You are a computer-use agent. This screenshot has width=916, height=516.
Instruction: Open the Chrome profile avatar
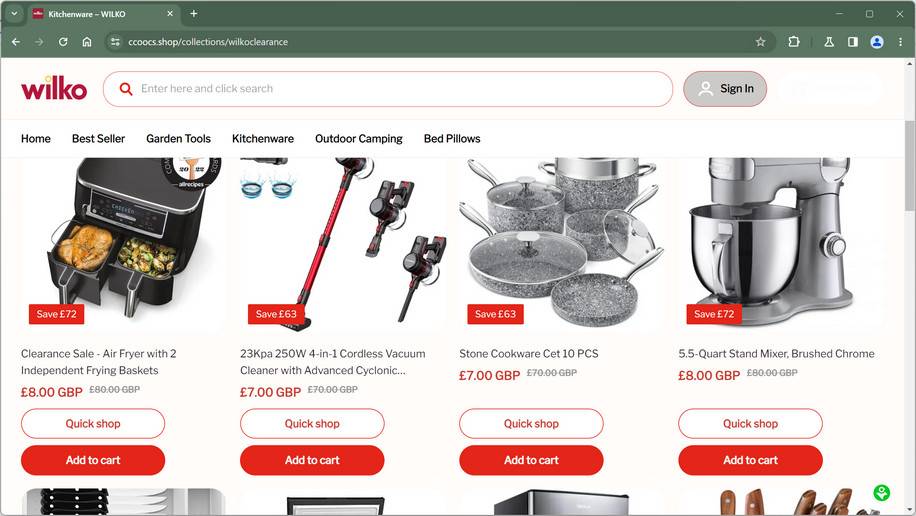(x=876, y=42)
